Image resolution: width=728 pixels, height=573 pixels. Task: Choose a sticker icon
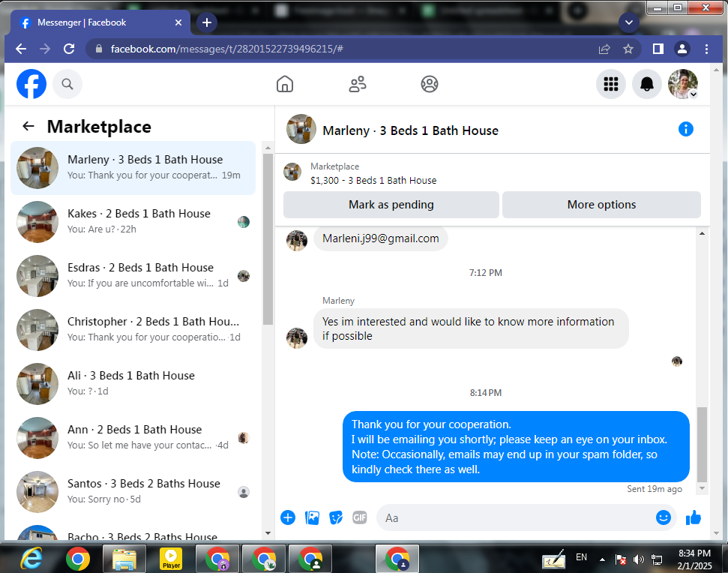coord(336,517)
